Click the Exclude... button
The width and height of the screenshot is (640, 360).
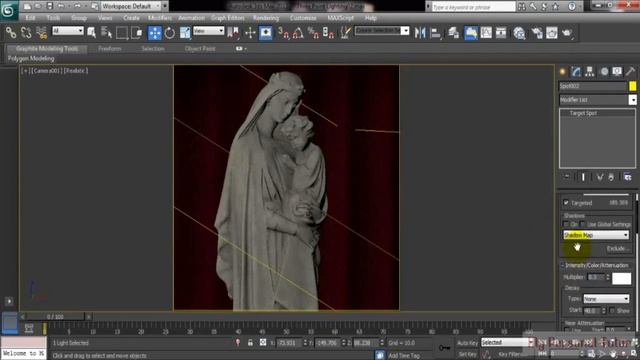[617, 249]
